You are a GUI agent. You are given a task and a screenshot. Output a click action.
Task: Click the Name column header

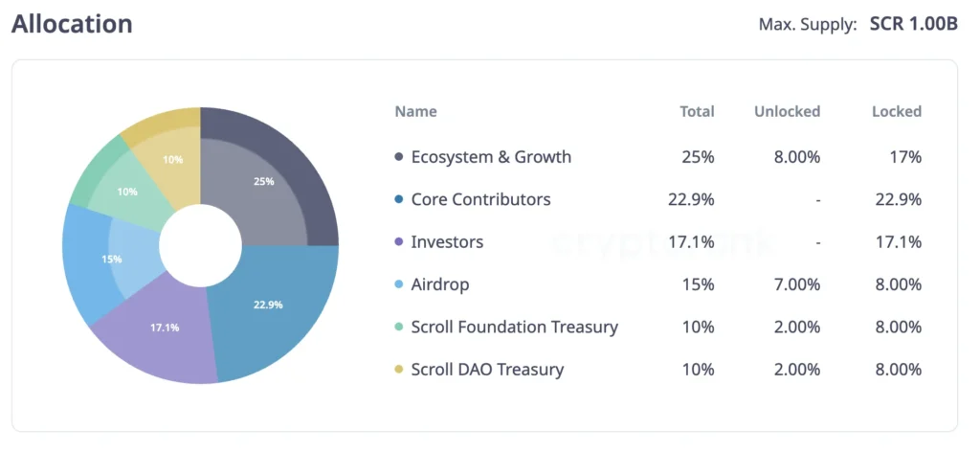click(415, 111)
